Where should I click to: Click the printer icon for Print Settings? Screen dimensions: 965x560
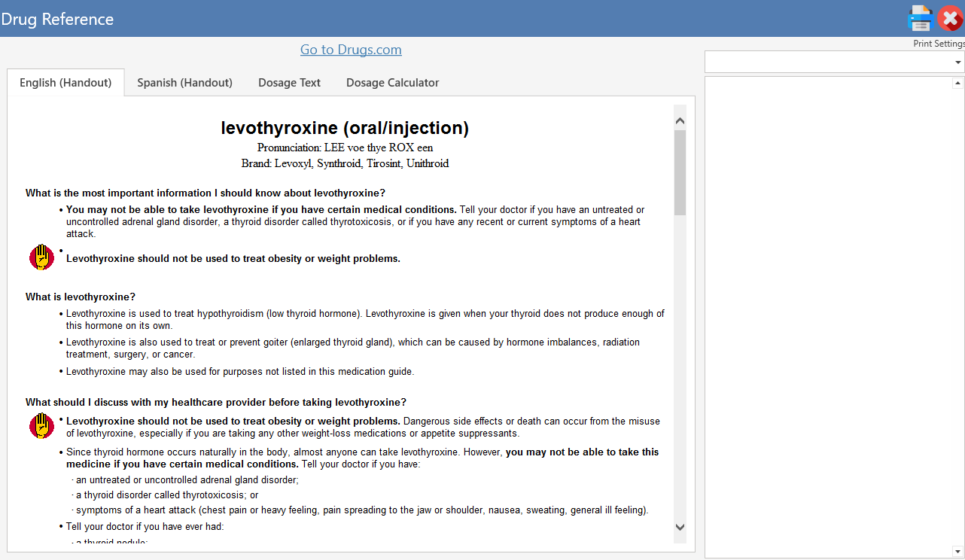point(920,18)
